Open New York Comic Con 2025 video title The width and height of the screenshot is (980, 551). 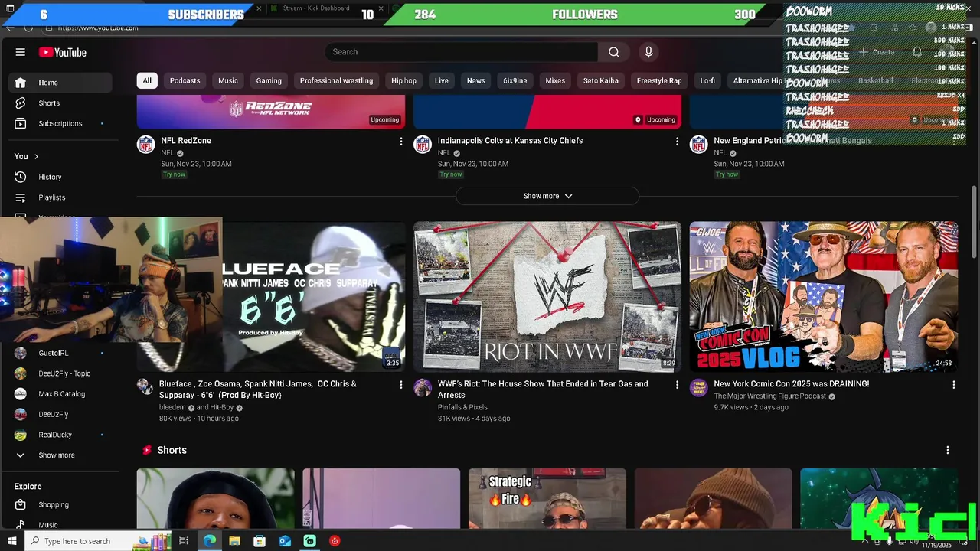[x=791, y=384]
